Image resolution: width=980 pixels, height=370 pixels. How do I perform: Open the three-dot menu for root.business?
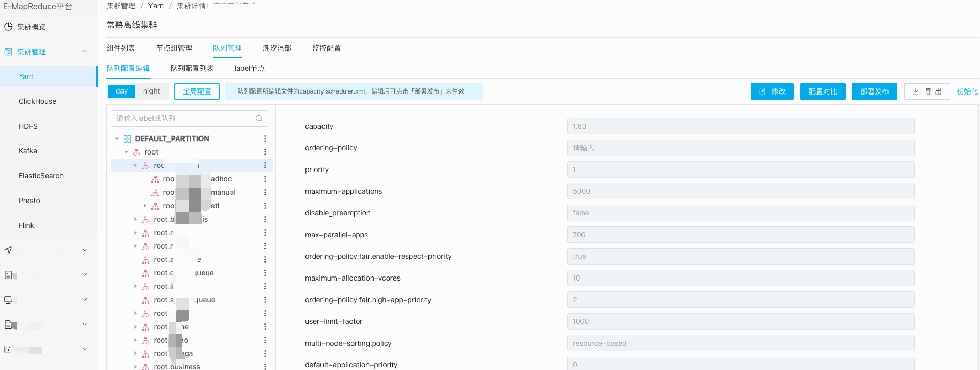click(265, 366)
